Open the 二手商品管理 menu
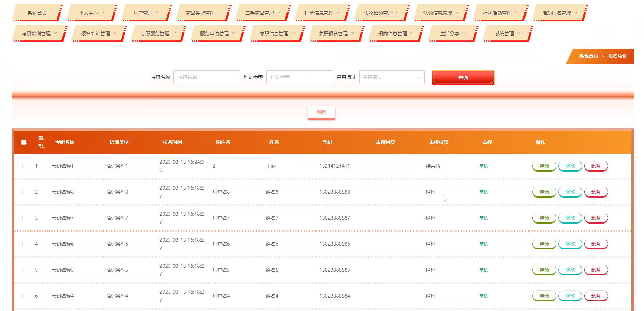 pos(263,13)
